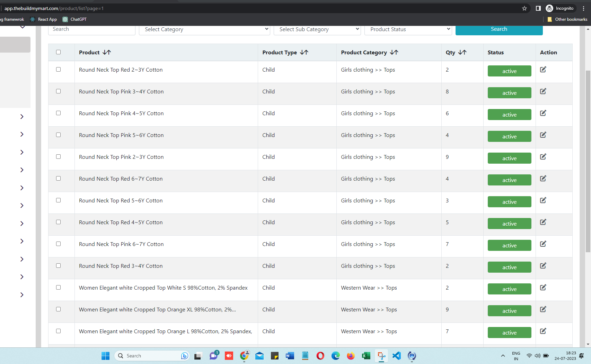Collapse the sidebar menu down chevron

click(x=23, y=27)
